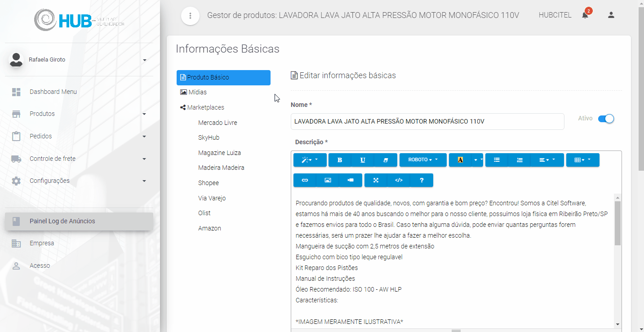Click the magic wand style button

click(x=310, y=160)
